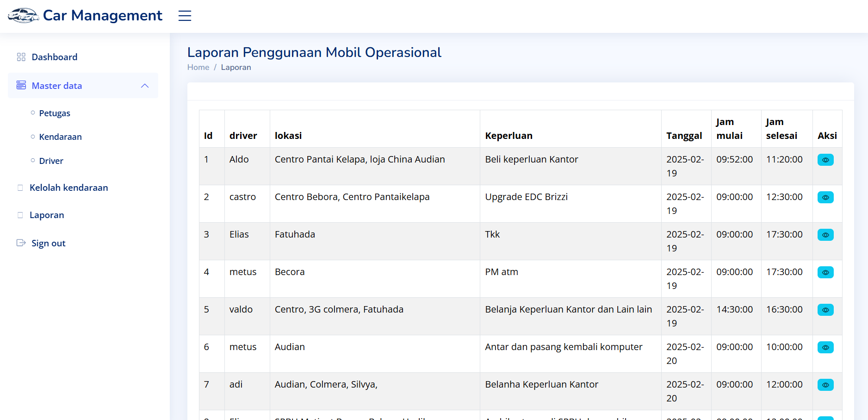Image resolution: width=868 pixels, height=420 pixels.
Task: View details for the PM atm row
Action: 825,272
